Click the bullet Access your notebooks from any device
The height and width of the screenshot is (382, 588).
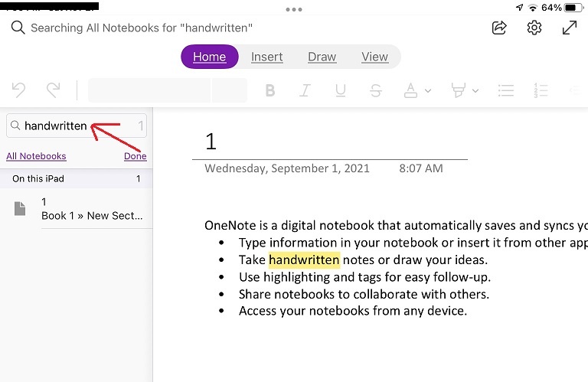tap(353, 311)
